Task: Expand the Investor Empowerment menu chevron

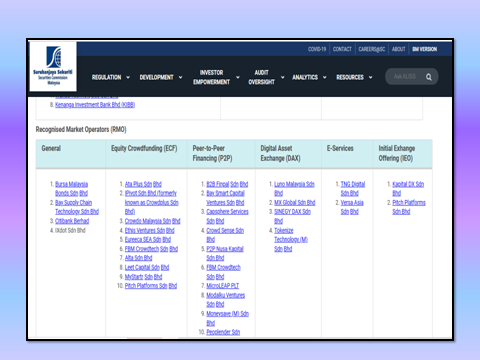Action: (238, 77)
